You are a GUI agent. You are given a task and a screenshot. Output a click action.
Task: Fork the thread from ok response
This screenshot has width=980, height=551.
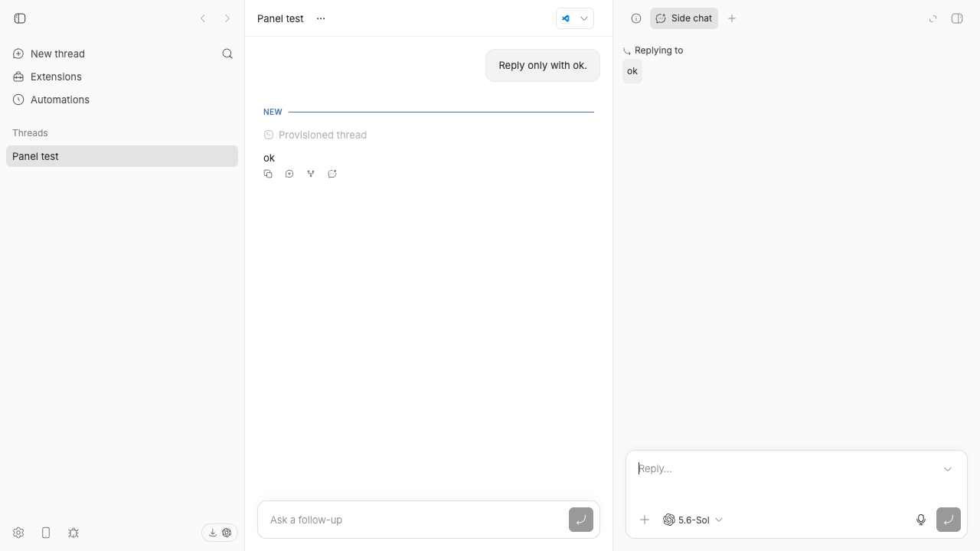[311, 174]
